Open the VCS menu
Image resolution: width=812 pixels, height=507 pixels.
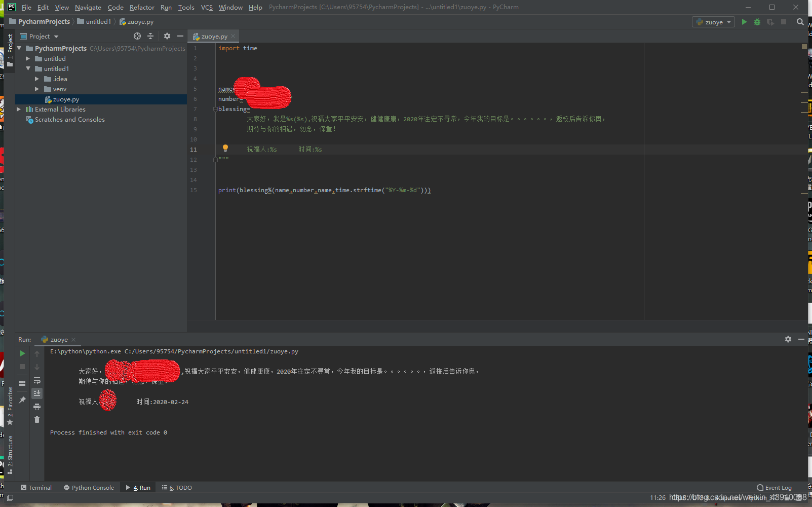pos(207,7)
